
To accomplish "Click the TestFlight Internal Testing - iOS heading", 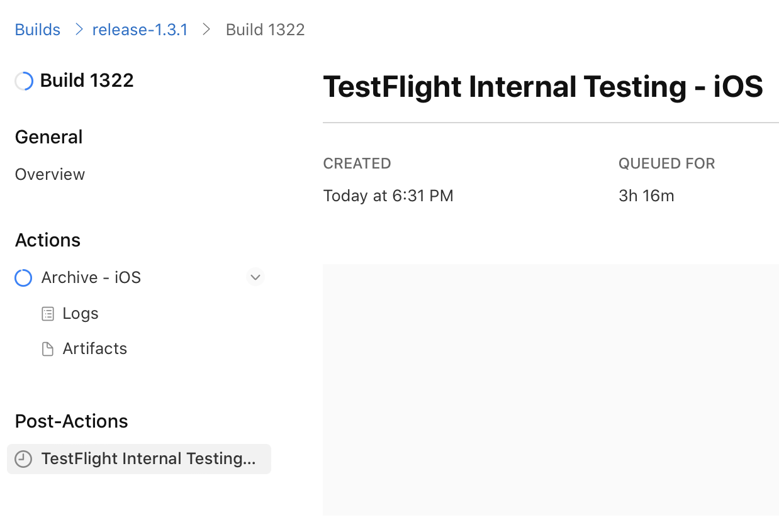I will 542,86.
